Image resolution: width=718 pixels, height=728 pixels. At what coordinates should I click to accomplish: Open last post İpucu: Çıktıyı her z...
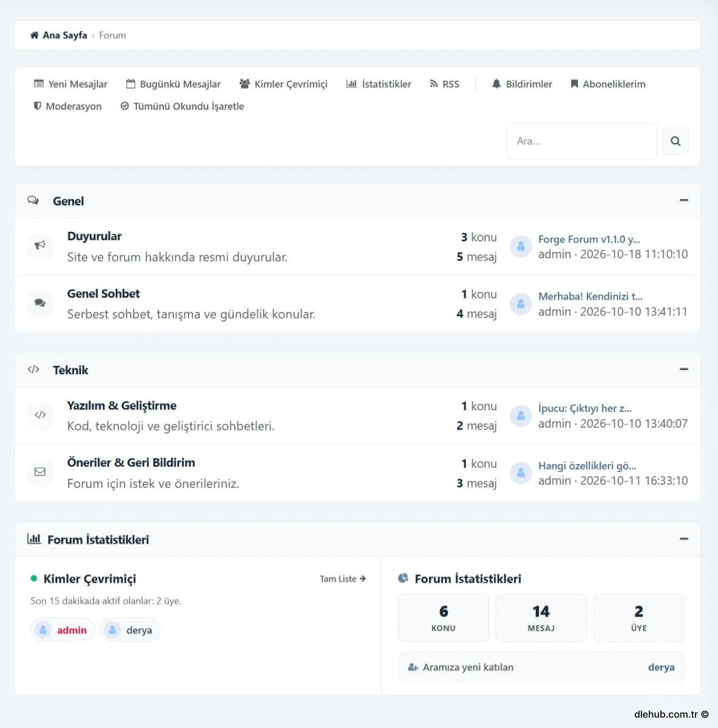point(585,408)
